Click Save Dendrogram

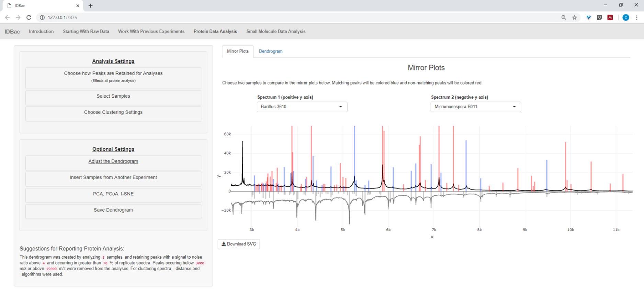coord(113,210)
